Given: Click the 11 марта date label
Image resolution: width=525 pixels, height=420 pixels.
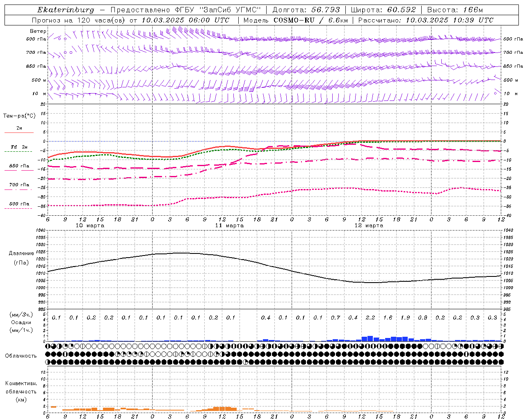Looking at the screenshot, I should click(229, 226).
